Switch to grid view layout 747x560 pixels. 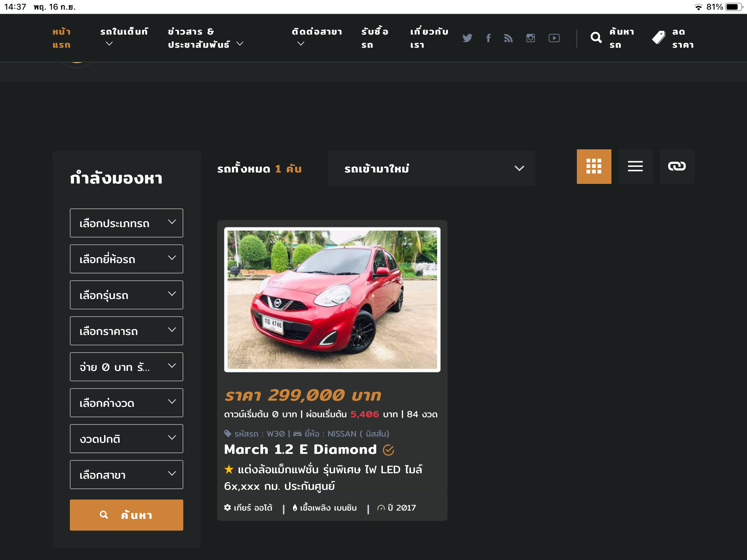pyautogui.click(x=594, y=166)
